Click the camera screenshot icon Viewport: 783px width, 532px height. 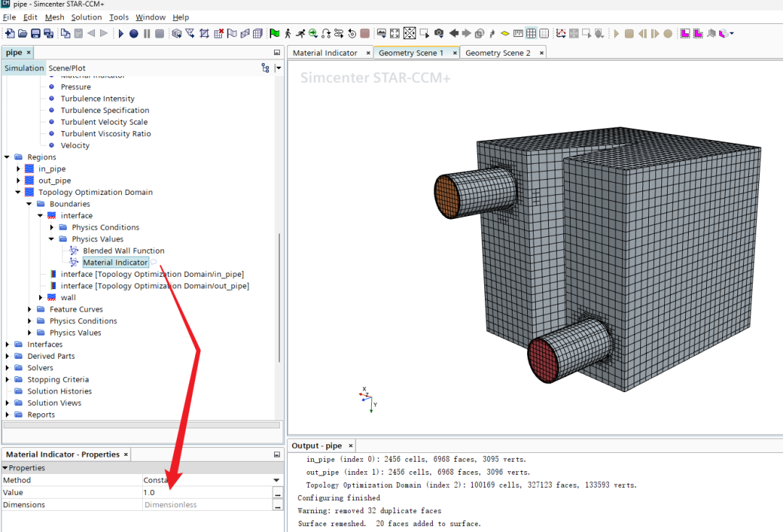(x=439, y=33)
